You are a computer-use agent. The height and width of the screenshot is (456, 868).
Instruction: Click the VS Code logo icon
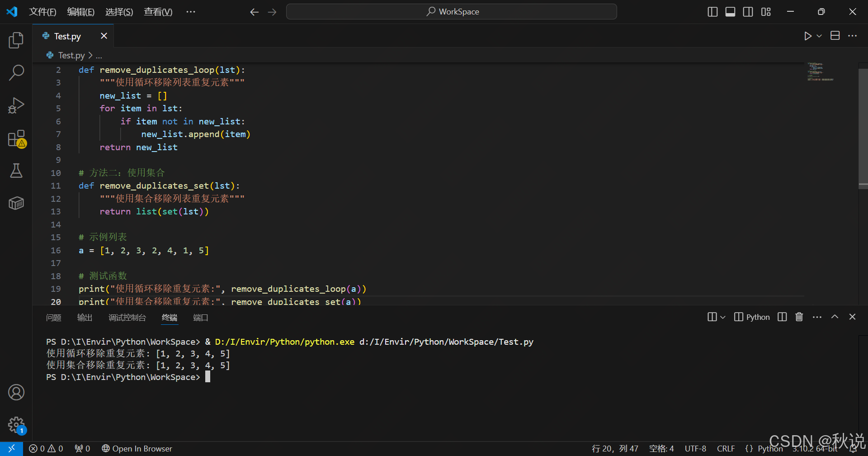pos(12,12)
